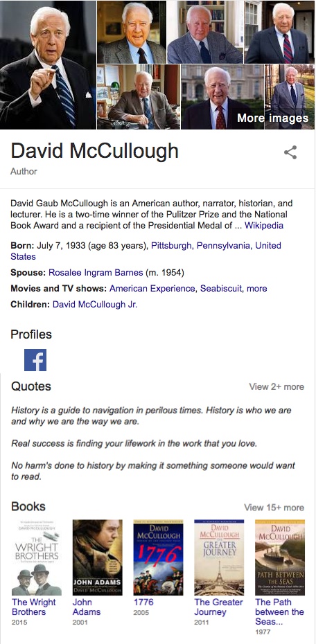This screenshot has width=316, height=644.
Task: Select The Path Between the Seas cover
Action: [280, 557]
